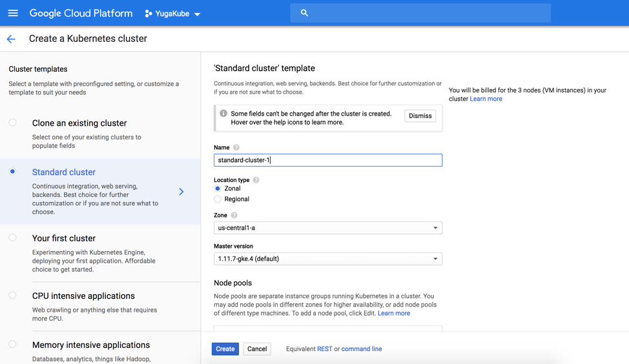Expand Standard cluster with the chevron arrow
The image size is (629, 364).
tap(181, 192)
